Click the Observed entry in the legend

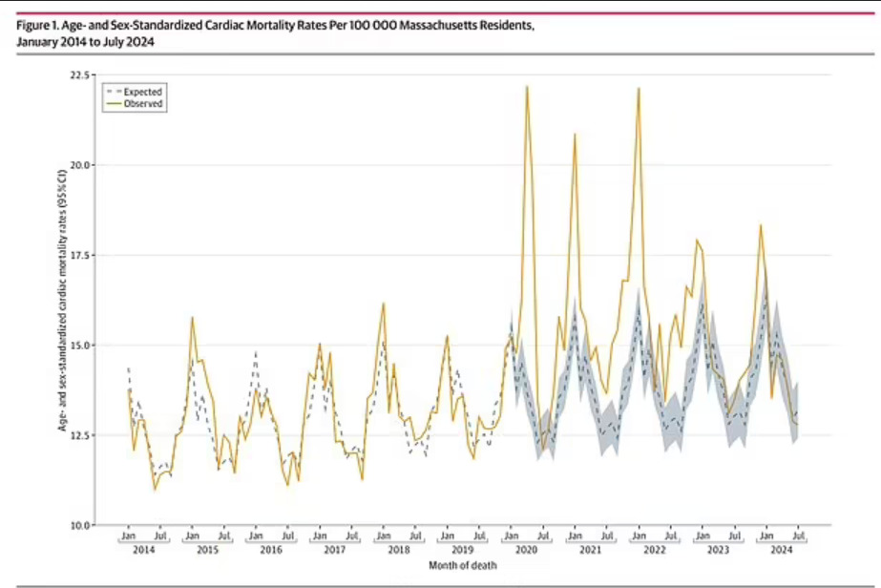pos(143,103)
